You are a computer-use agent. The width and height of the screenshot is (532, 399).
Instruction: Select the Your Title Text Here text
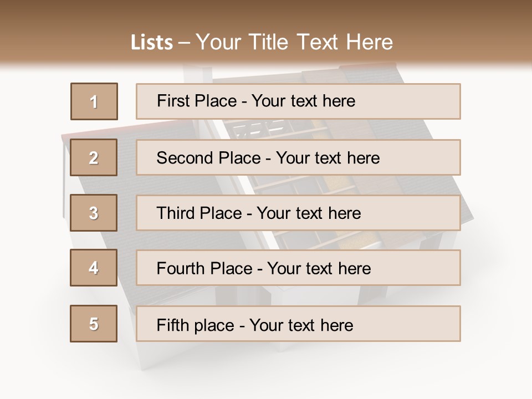(x=294, y=42)
